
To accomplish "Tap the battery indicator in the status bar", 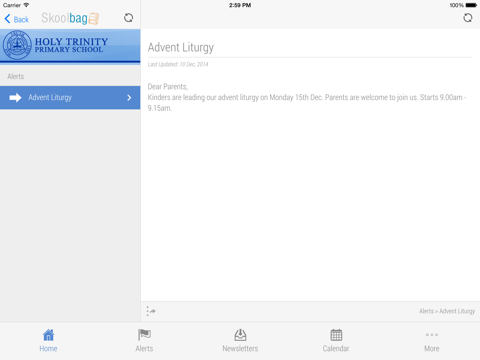I will 471,5.
